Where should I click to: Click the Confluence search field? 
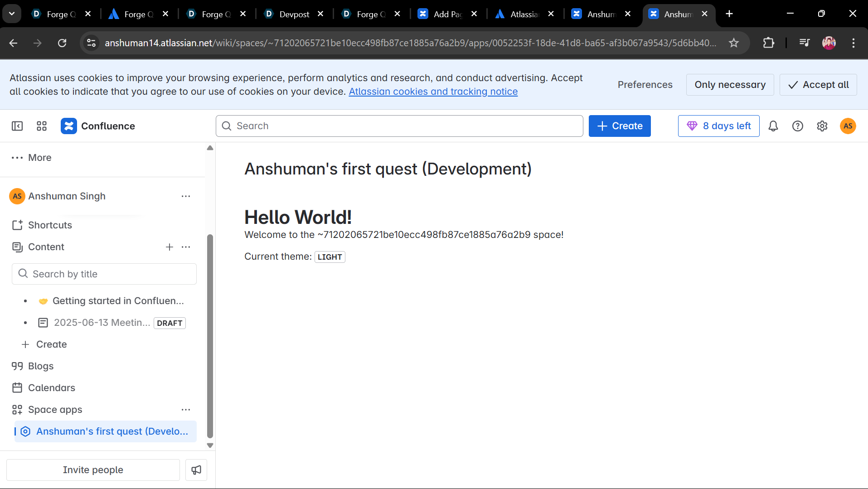point(399,126)
